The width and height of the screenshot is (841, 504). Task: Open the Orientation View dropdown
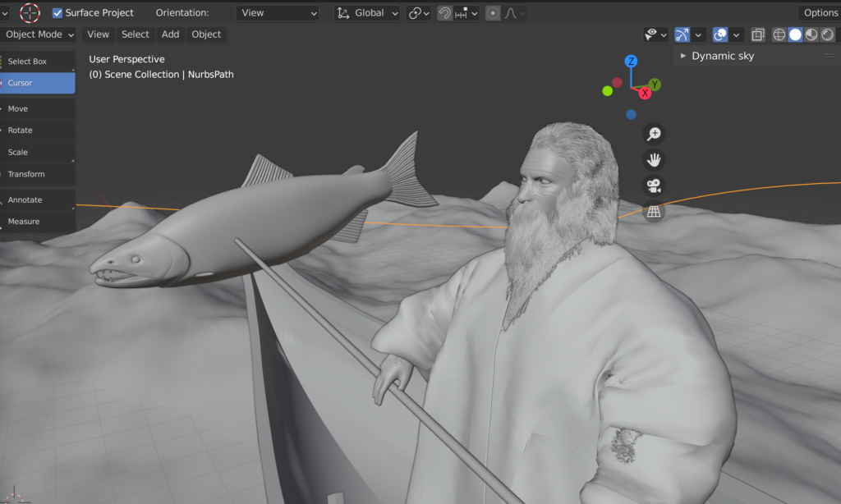tap(277, 13)
